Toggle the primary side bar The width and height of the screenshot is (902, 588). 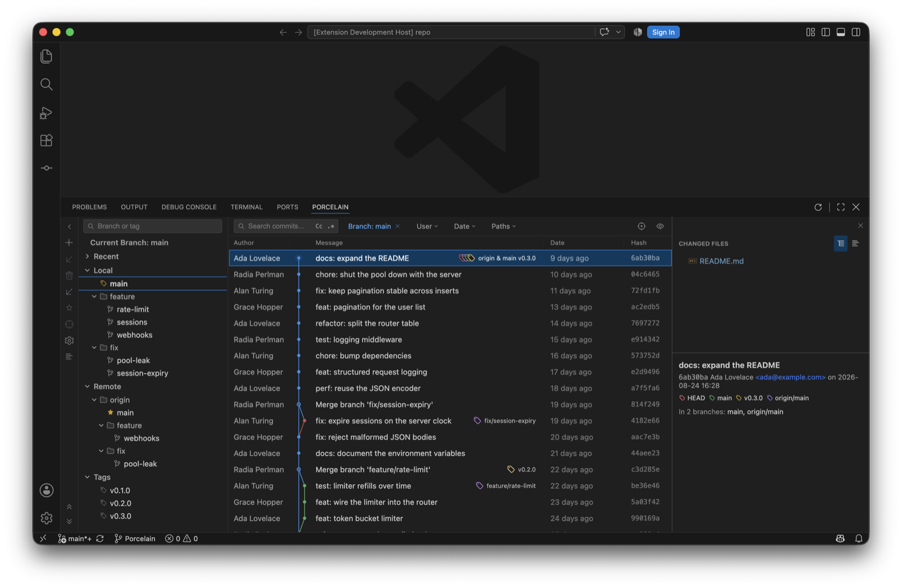[826, 32]
